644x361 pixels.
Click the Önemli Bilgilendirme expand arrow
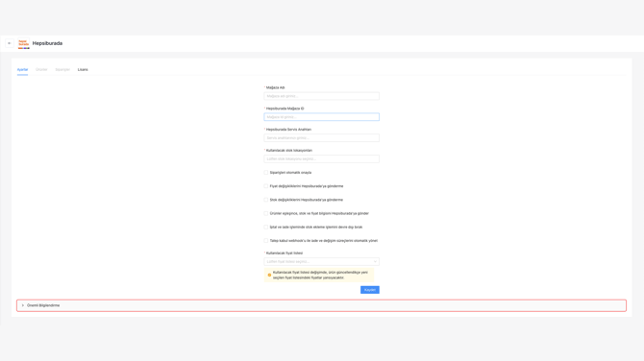[23, 305]
